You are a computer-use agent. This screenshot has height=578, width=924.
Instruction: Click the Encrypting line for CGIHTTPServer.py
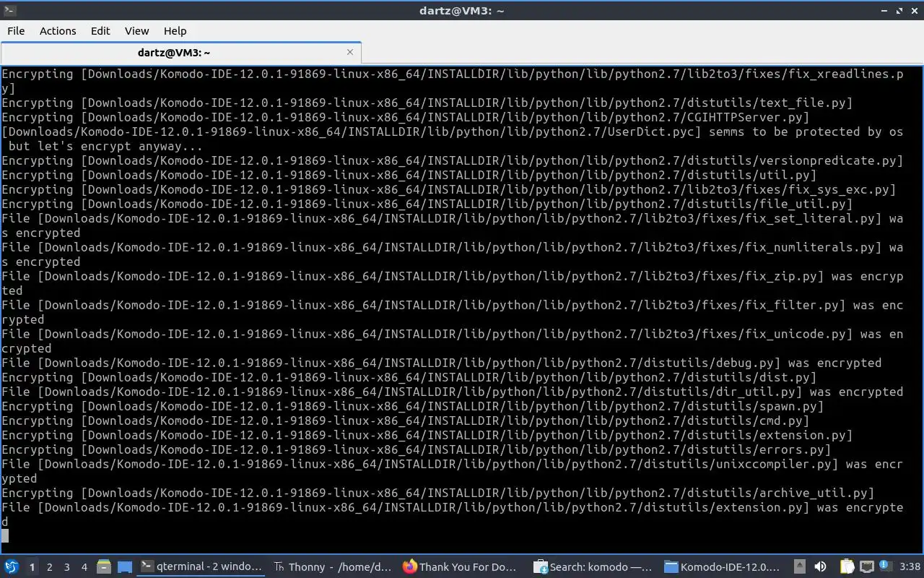(x=406, y=117)
